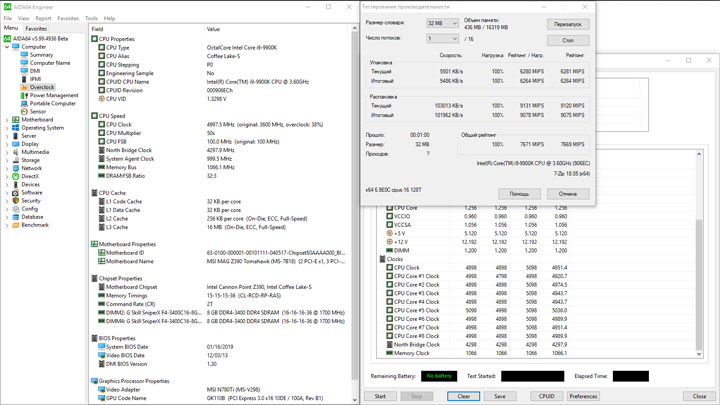Screen dimensions: 720x405
Task: Click the AIDA64 v5.99 root icon
Action: coord(7,39)
